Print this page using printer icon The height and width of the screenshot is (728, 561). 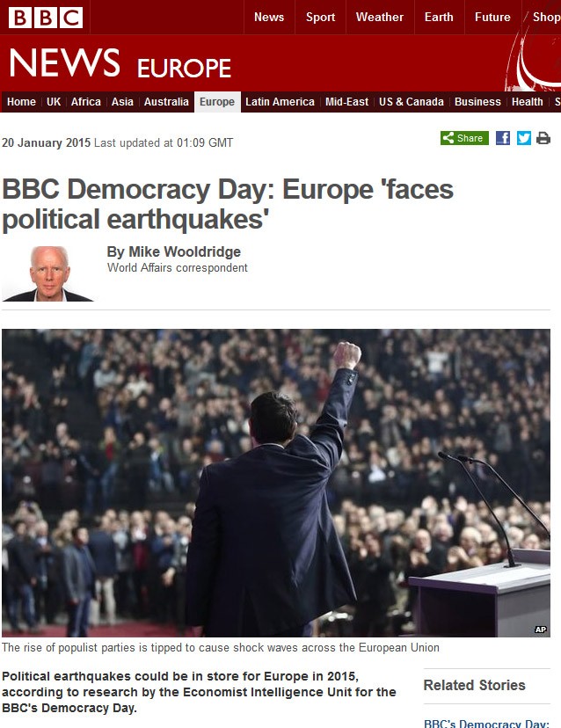coord(543,138)
